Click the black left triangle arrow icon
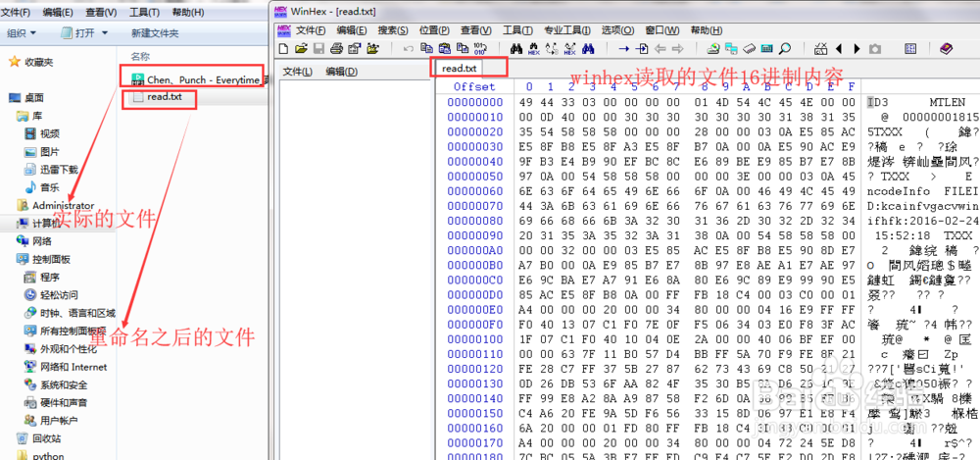The width and height of the screenshot is (980, 460). (x=839, y=48)
